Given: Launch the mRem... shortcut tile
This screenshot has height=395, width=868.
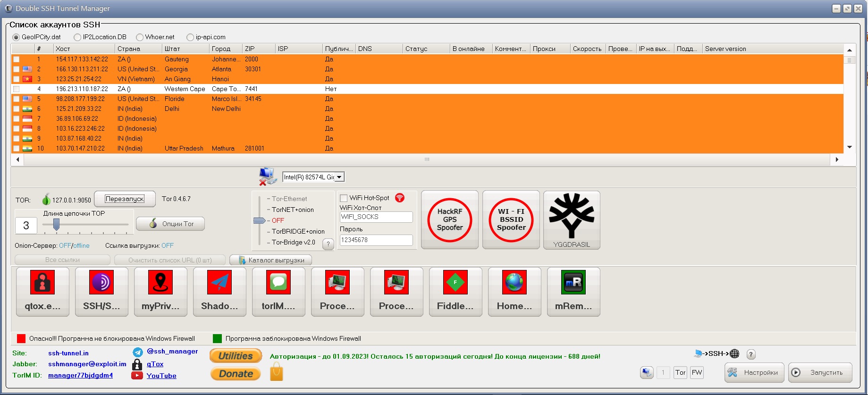Looking at the screenshot, I should coord(573,292).
